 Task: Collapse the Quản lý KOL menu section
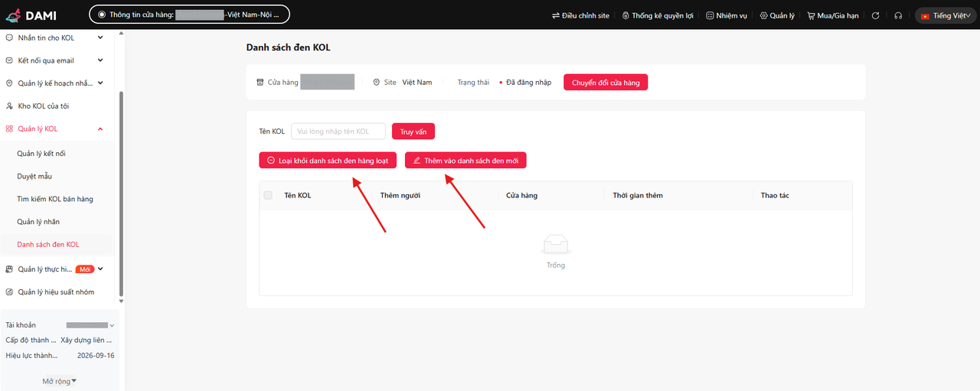100,129
